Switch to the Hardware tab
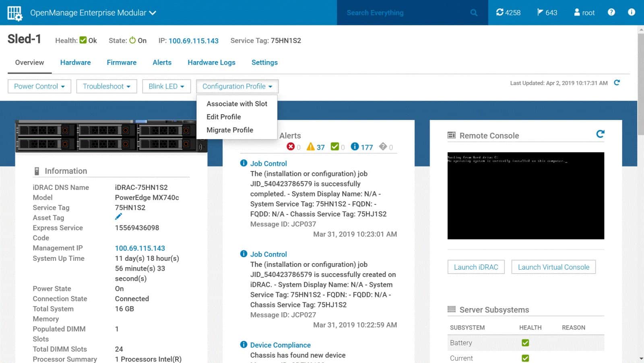The width and height of the screenshot is (644, 363). point(75,62)
